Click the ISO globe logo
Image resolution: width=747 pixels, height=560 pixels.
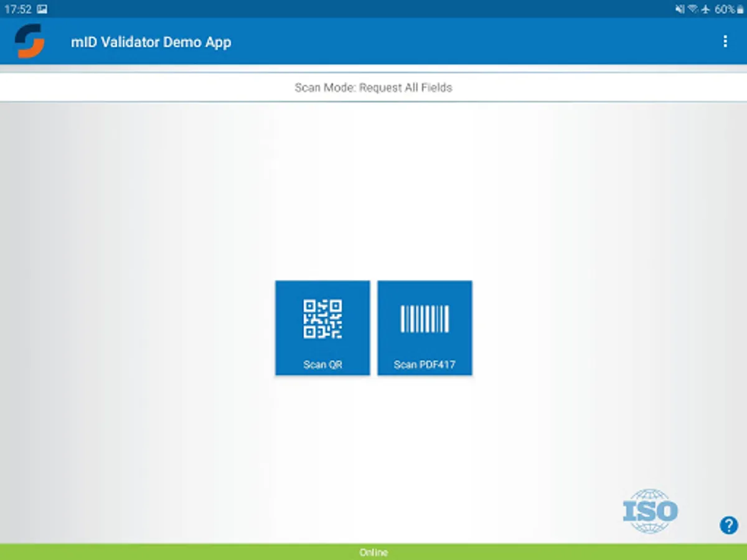[650, 511]
